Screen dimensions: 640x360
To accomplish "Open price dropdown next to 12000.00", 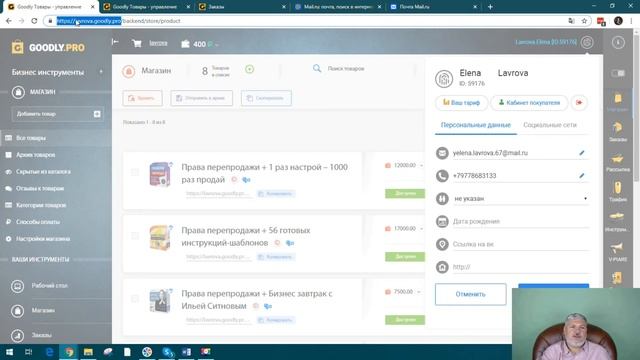I will tap(421, 165).
